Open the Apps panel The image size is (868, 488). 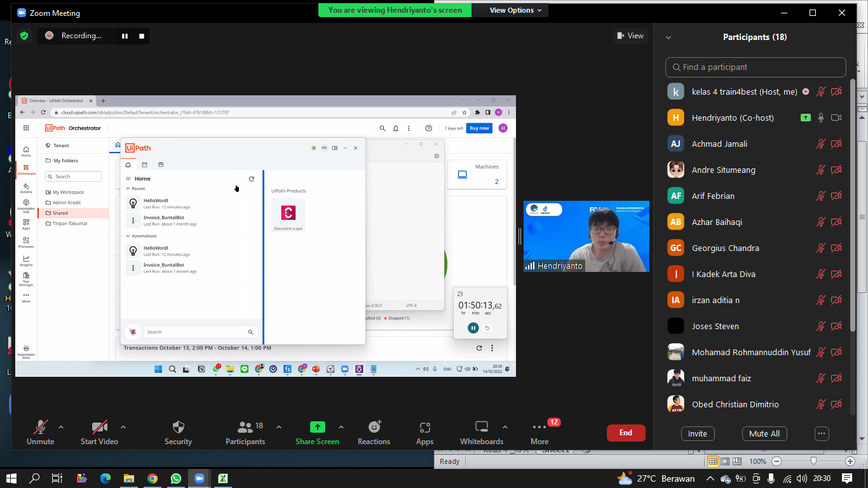(x=424, y=433)
